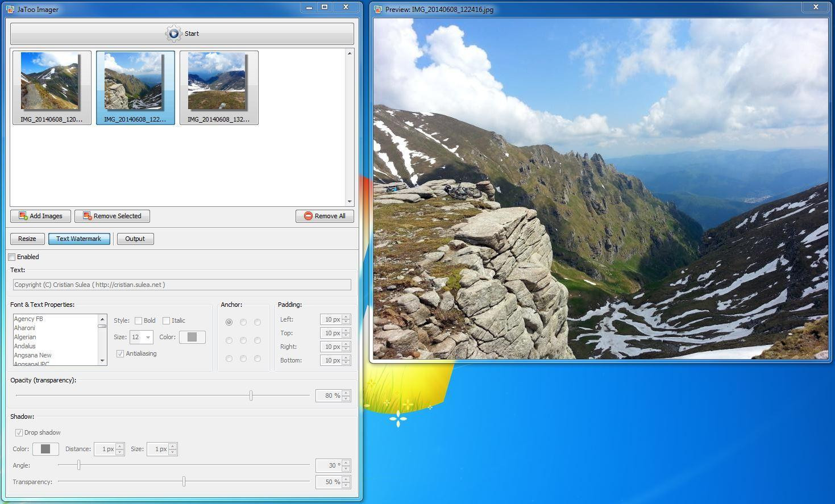Screen dimensions: 835x504
Task: Select the Algerian font
Action: [x=25, y=337]
